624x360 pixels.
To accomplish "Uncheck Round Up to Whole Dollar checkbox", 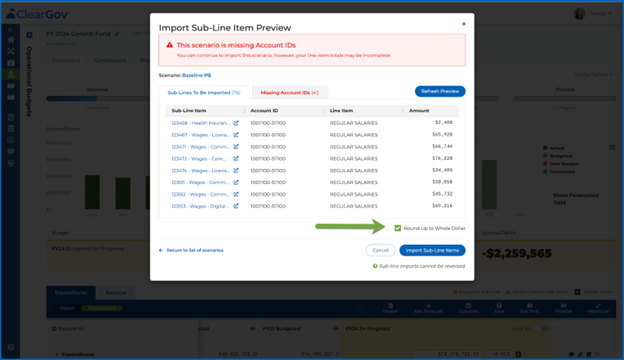I will coord(398,228).
